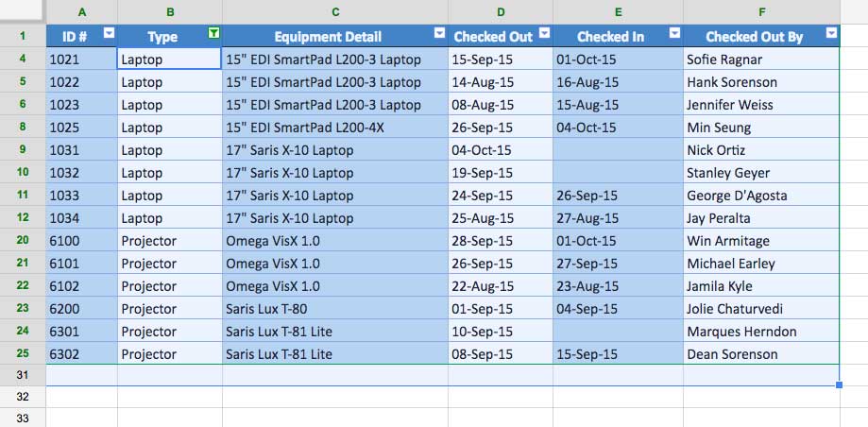This screenshot has width=868, height=427.
Task: Click the select-all corner box
Action: click(23, 11)
